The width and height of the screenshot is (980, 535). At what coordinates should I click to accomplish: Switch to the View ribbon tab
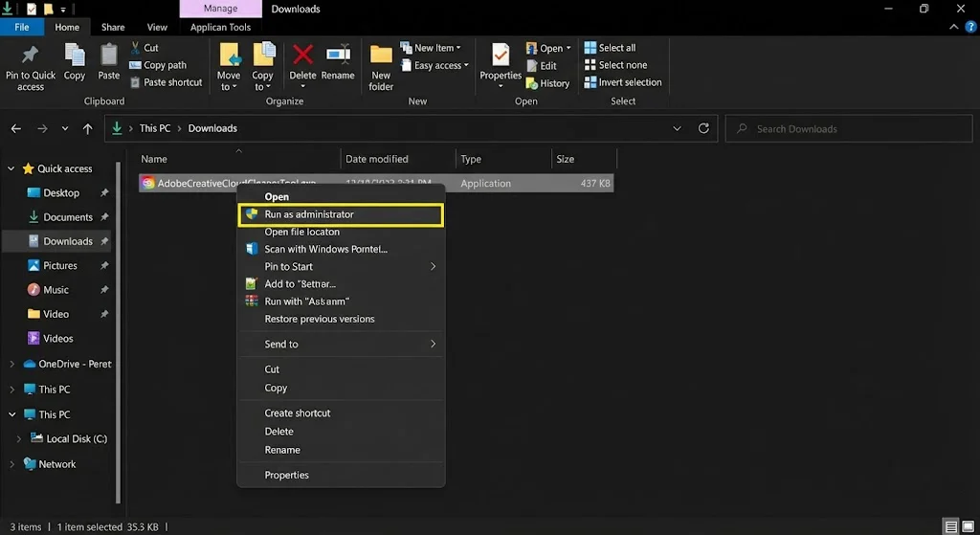click(157, 28)
